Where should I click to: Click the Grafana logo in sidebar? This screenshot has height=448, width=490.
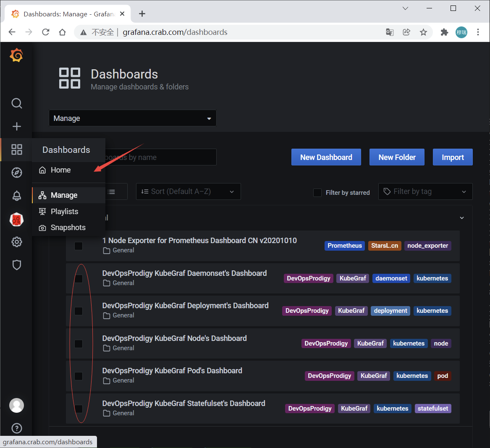[16, 55]
